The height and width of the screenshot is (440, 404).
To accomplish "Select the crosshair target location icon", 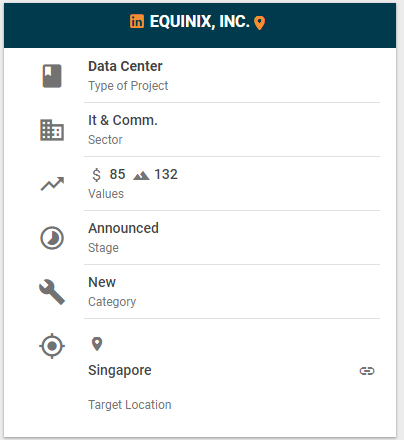I will click(52, 346).
